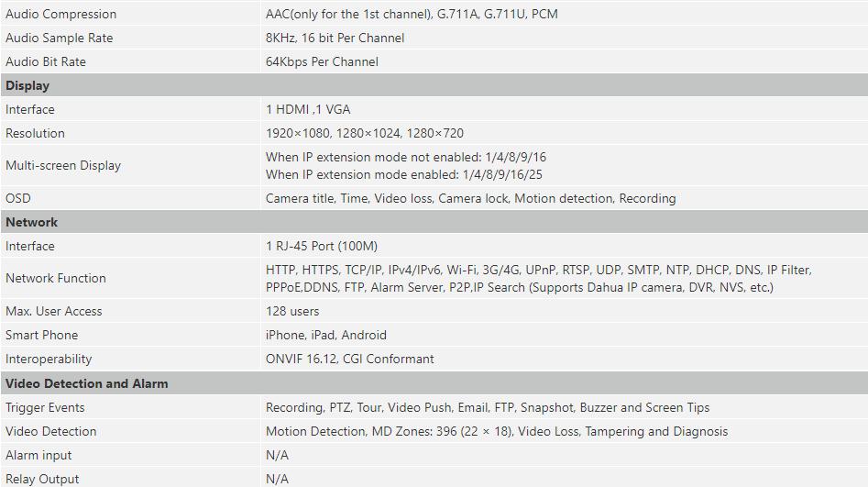868x487 pixels.
Task: Select the 128 users value
Action: (292, 311)
